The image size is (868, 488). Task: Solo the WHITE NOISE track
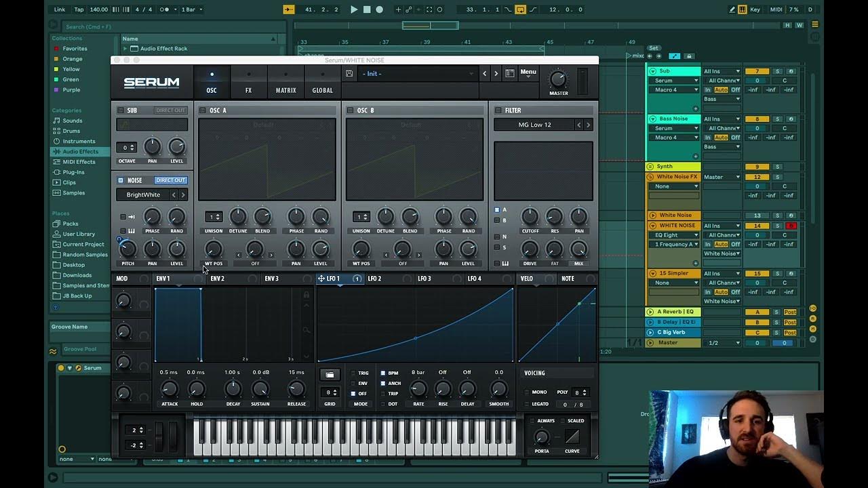[778, 226]
